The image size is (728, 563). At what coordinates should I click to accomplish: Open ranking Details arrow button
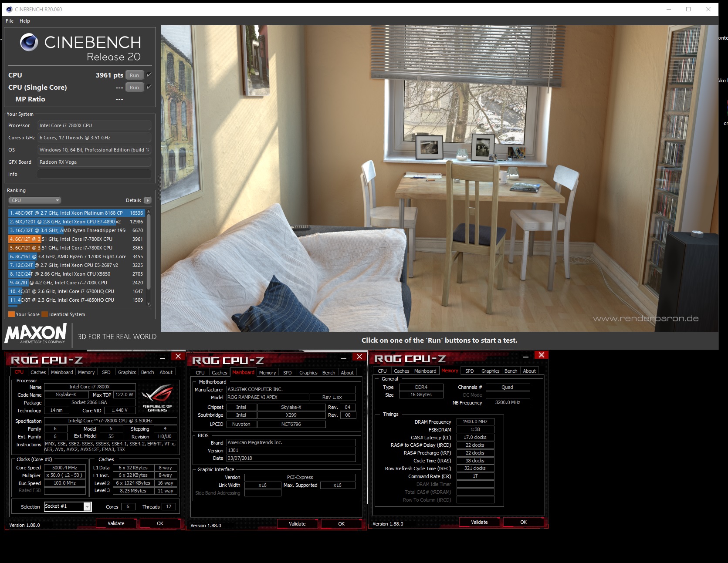148,200
